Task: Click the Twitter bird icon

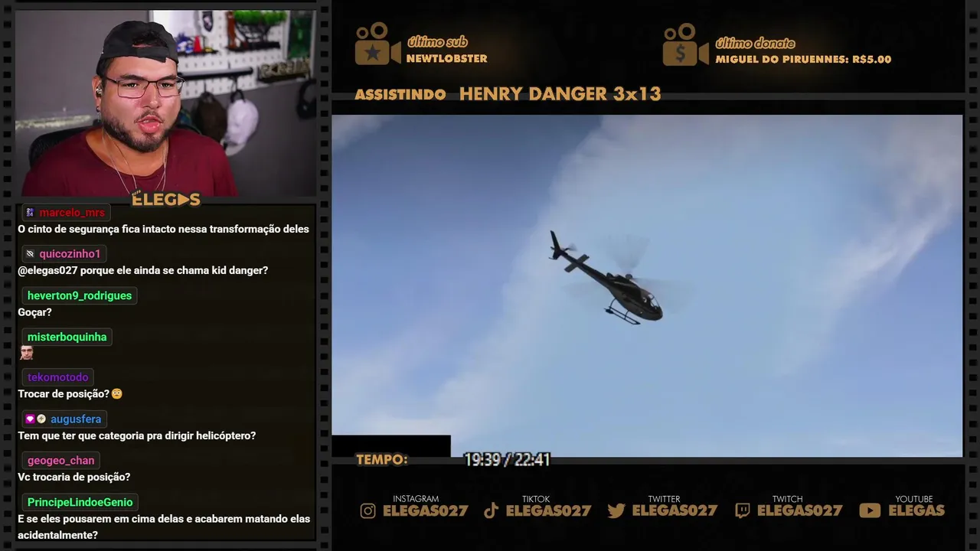Action: point(616,510)
